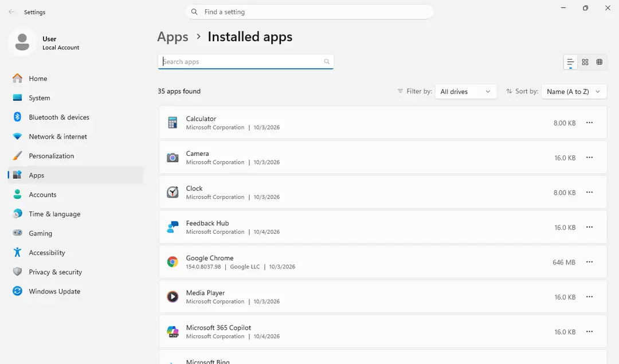Go to Bluetooth & devices
Image resolution: width=619 pixels, height=364 pixels.
click(x=76, y=118)
